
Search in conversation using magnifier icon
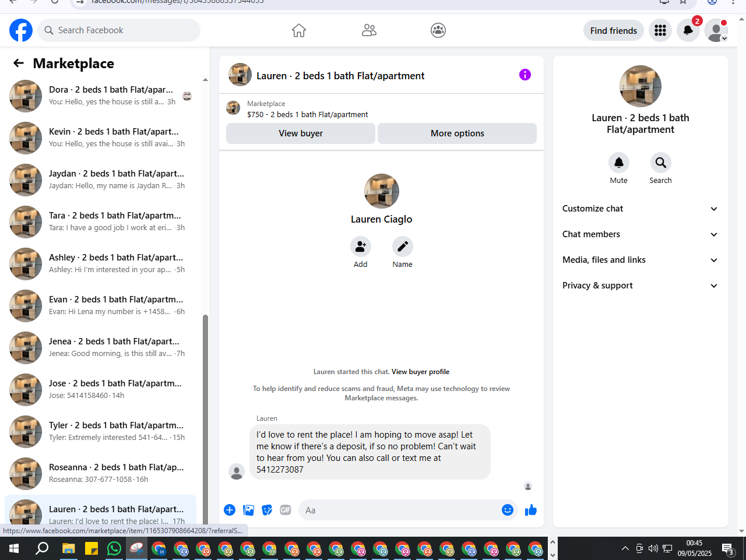click(661, 163)
